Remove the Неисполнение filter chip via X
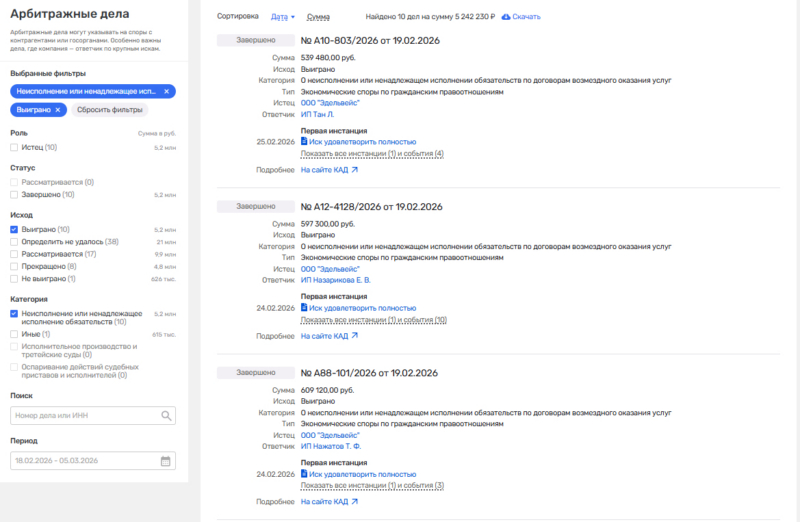 pyautogui.click(x=167, y=91)
